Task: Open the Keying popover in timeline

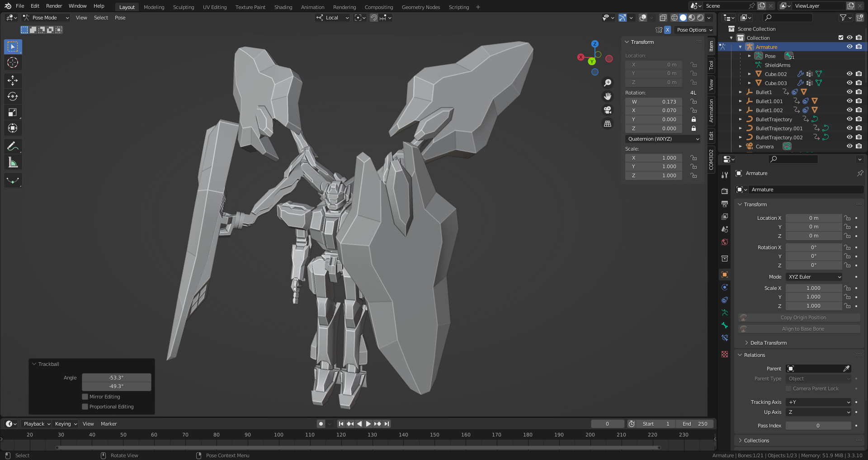Action: 66,424
